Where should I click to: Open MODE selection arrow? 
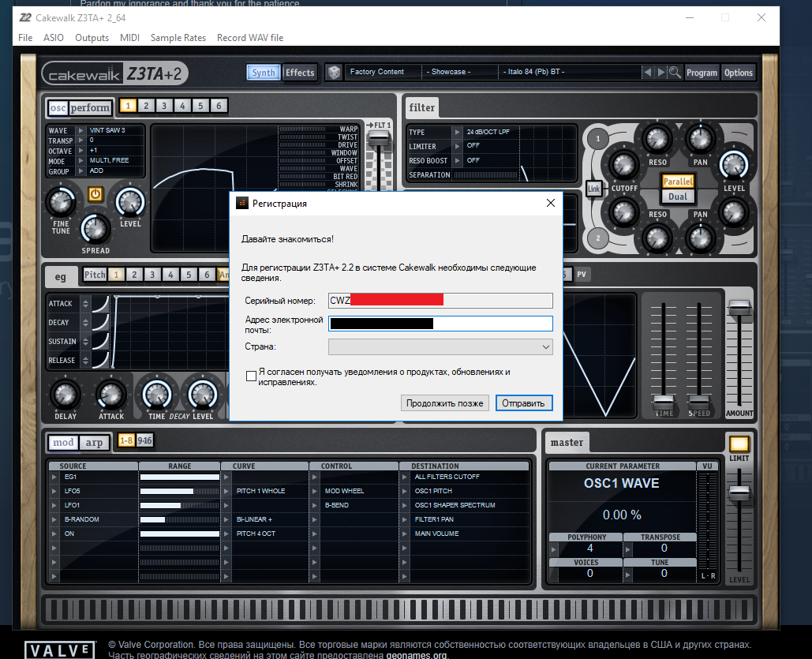point(80,160)
